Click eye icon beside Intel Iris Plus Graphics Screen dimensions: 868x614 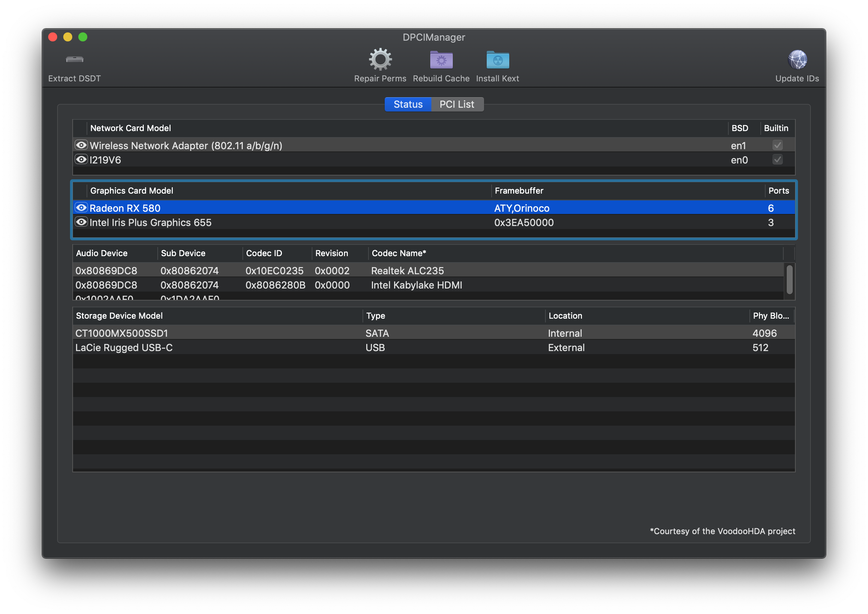click(81, 222)
